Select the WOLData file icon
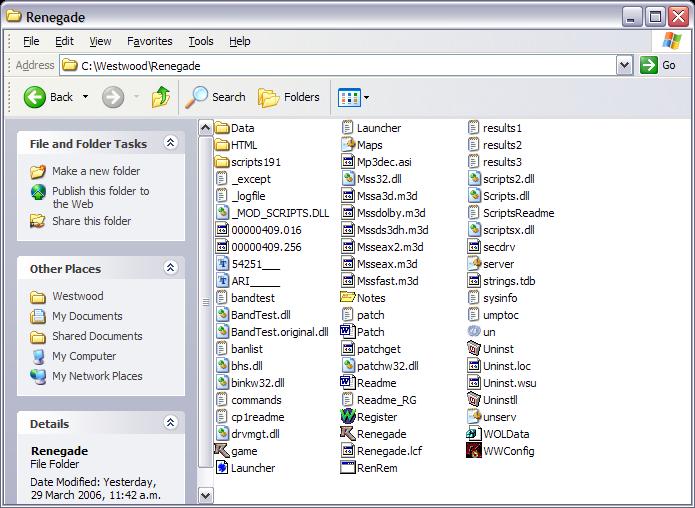The height and width of the screenshot is (508, 695). [x=475, y=434]
